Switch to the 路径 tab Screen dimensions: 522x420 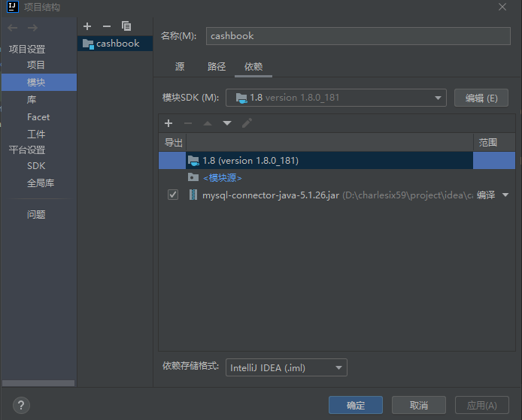point(217,67)
